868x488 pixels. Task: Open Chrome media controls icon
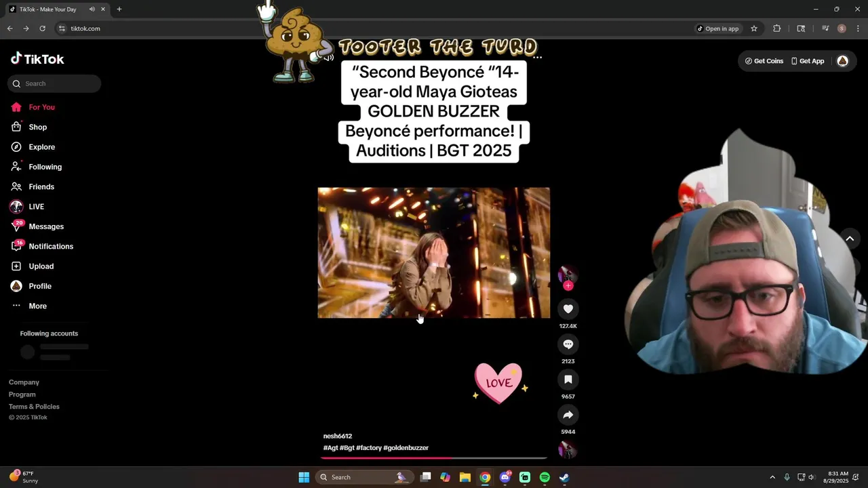click(x=825, y=28)
